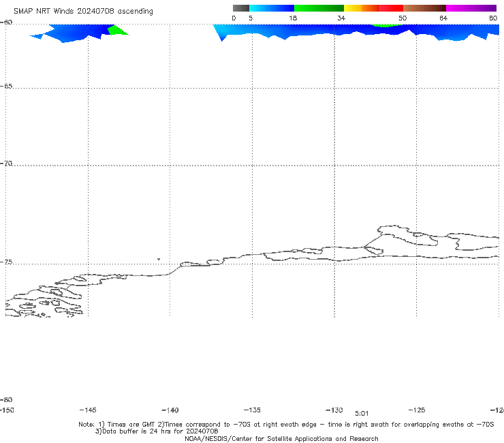Image resolution: width=504 pixels, height=443 pixels.
Task: Click the longitude label '-145'
Action: [x=88, y=410]
